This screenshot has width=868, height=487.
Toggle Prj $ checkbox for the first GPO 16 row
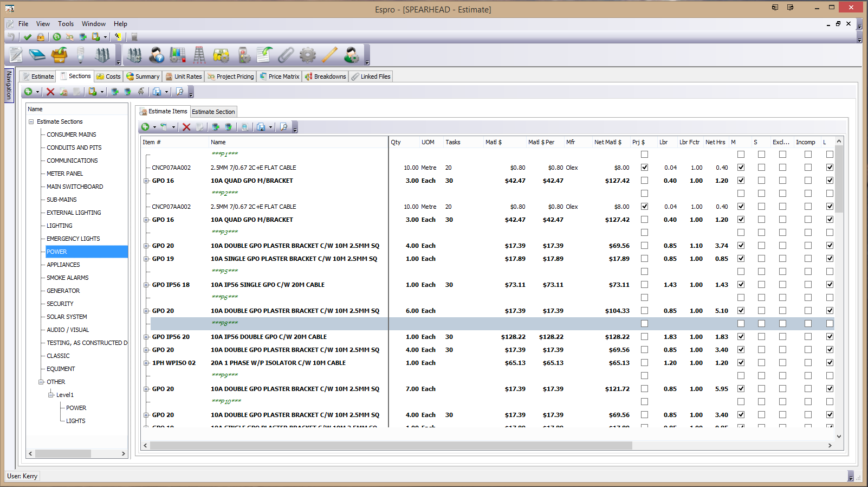(x=644, y=181)
